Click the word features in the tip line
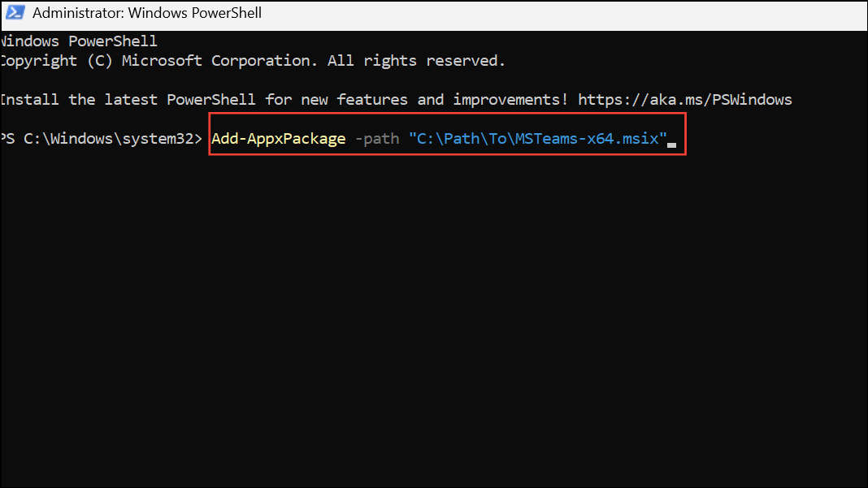 pyautogui.click(x=372, y=100)
